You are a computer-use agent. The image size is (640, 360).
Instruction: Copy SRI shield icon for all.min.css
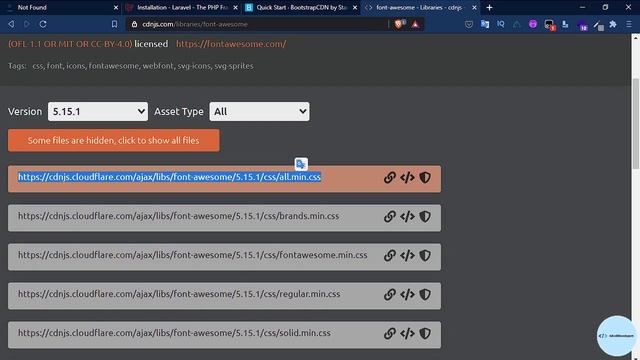pos(425,178)
